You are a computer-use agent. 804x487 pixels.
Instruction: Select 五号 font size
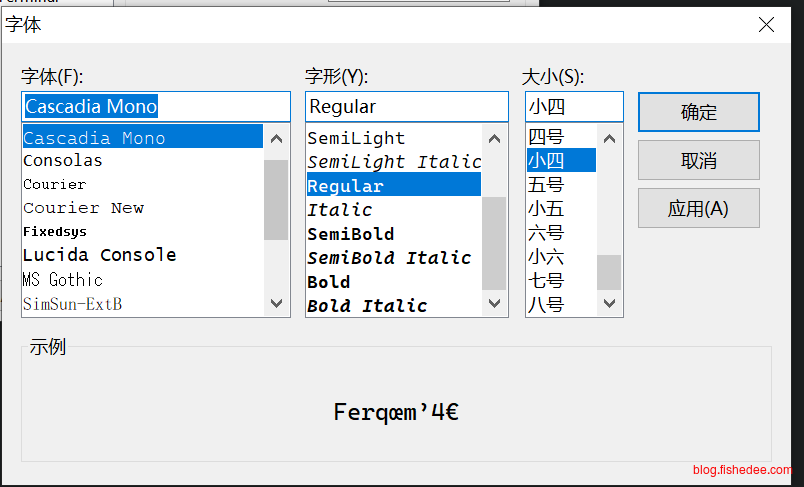[x=546, y=185]
